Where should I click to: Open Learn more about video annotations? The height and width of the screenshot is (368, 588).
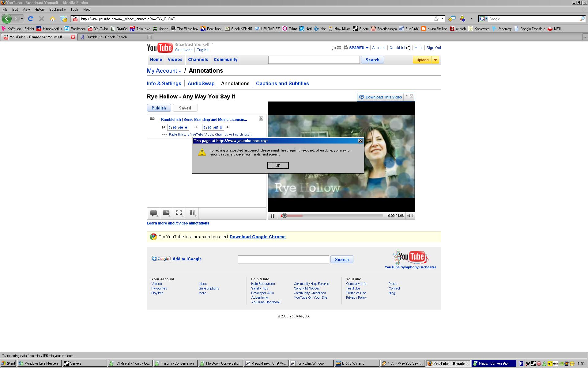(x=178, y=223)
